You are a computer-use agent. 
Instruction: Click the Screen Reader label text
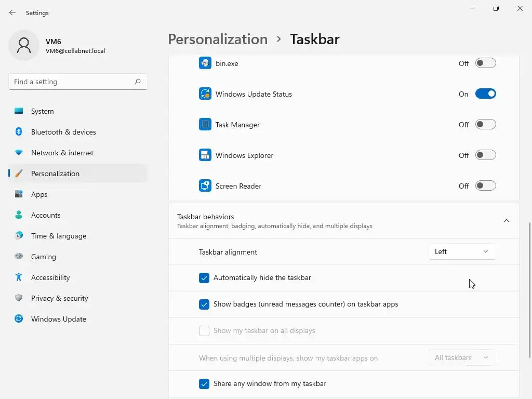point(238,186)
